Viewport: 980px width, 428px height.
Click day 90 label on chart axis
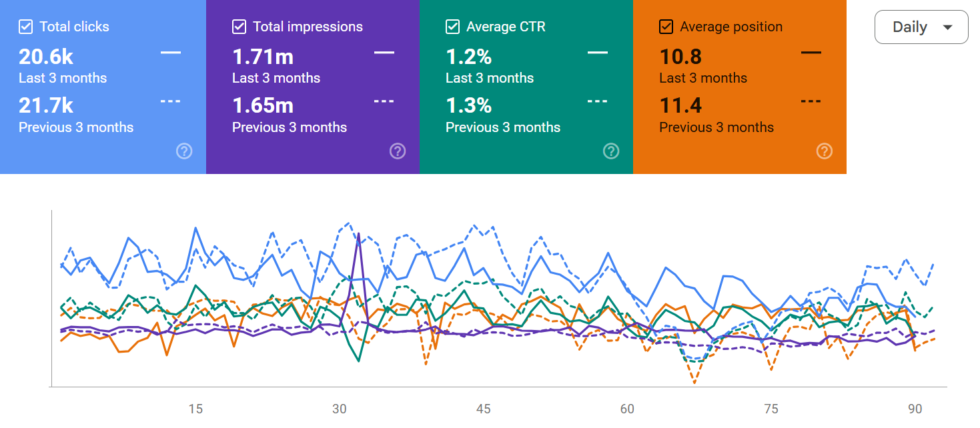(915, 409)
